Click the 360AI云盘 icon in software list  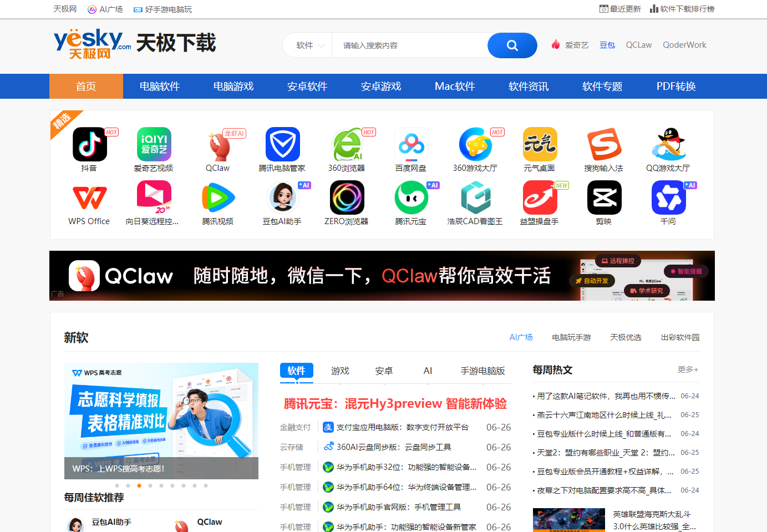click(328, 447)
